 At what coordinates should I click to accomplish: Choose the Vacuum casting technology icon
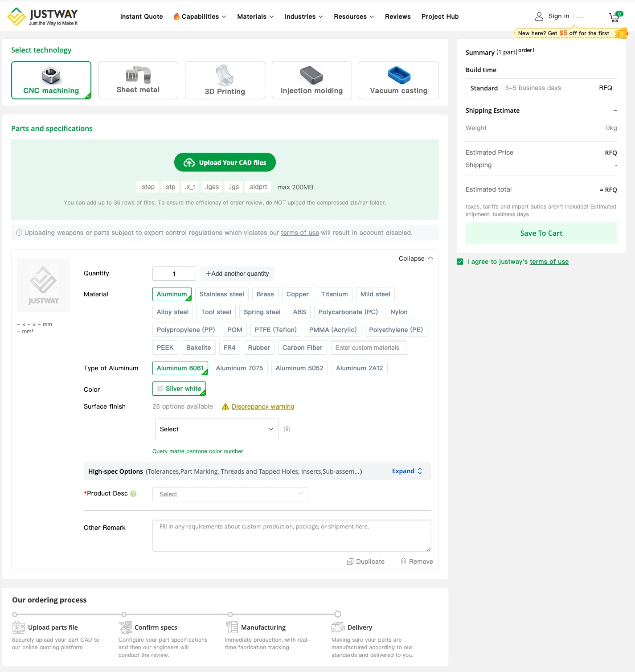(x=399, y=75)
